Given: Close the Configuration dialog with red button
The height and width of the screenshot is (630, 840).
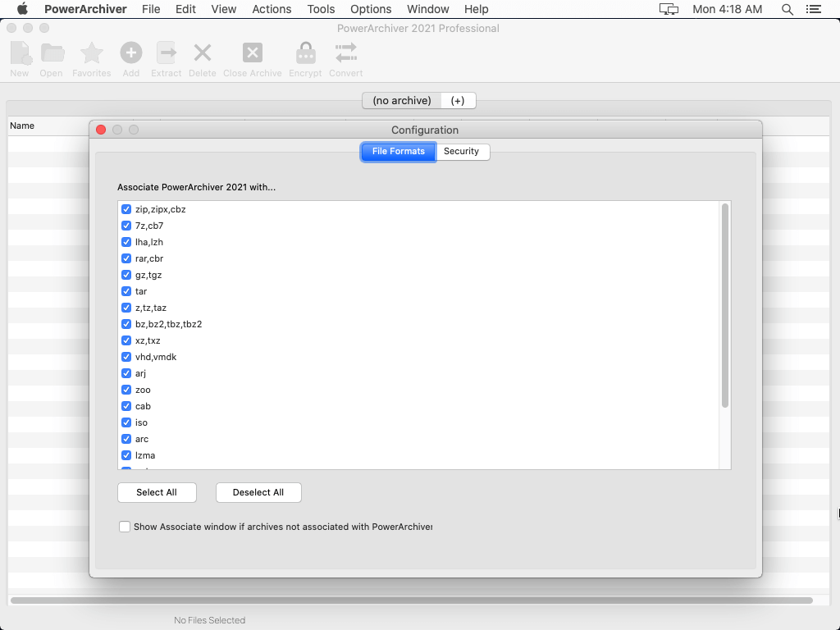Looking at the screenshot, I should 101,130.
